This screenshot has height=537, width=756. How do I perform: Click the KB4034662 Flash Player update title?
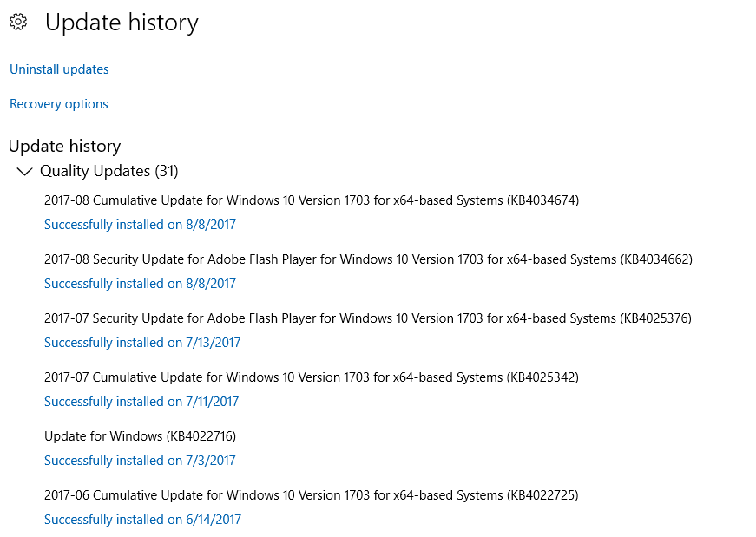[368, 259]
